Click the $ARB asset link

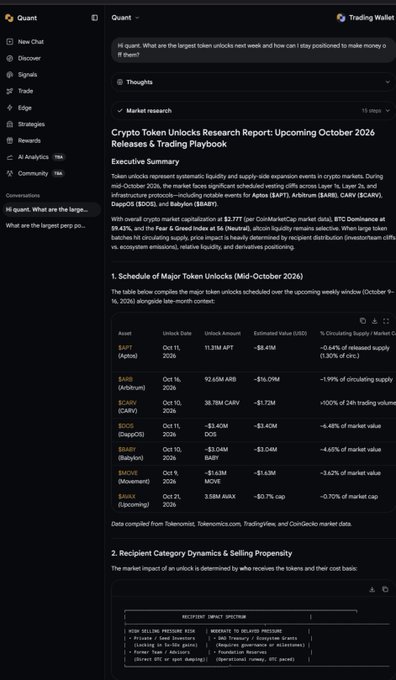click(x=125, y=379)
